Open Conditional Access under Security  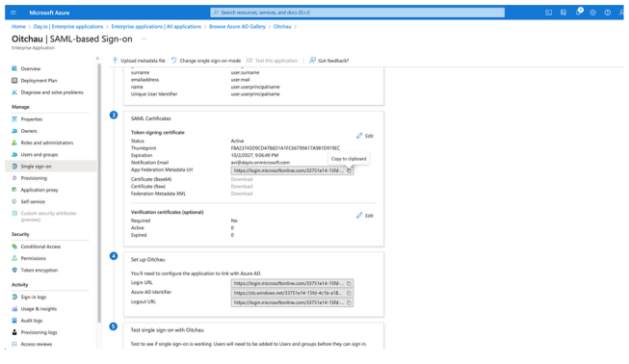coord(40,247)
